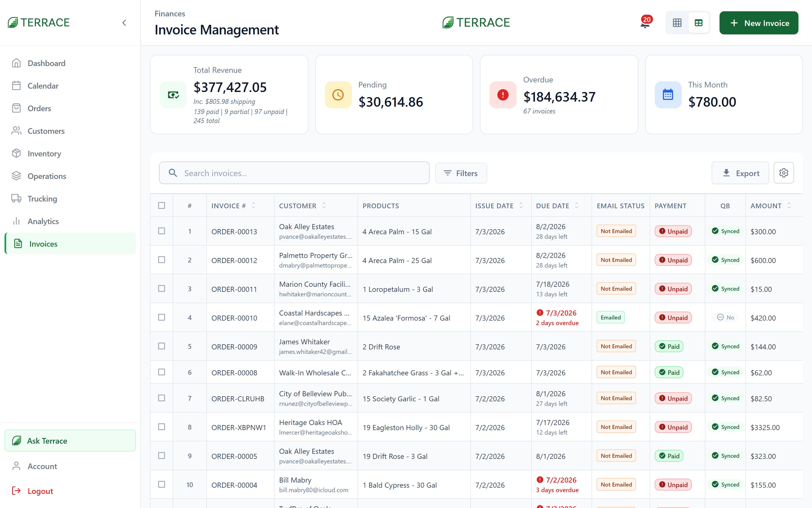The image size is (812, 508).
Task: Click Emailed badge on ORDER-00010 row
Action: click(x=610, y=317)
